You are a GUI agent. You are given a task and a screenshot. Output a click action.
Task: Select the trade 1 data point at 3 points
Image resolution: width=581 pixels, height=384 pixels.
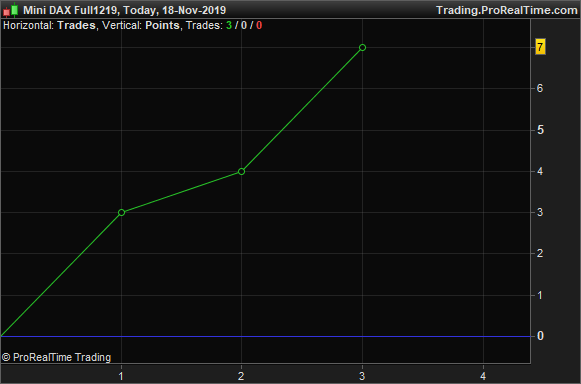121,212
